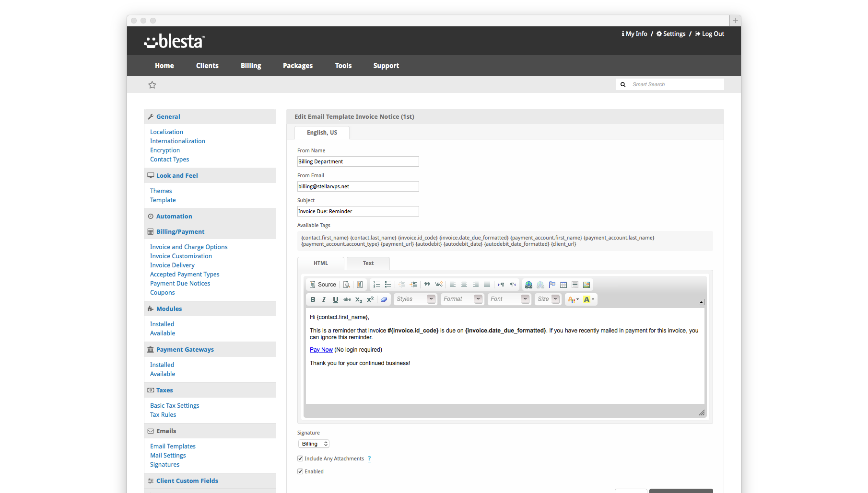868x493 pixels.
Task: Open the Font dropdown in toolbar
Action: 509,299
